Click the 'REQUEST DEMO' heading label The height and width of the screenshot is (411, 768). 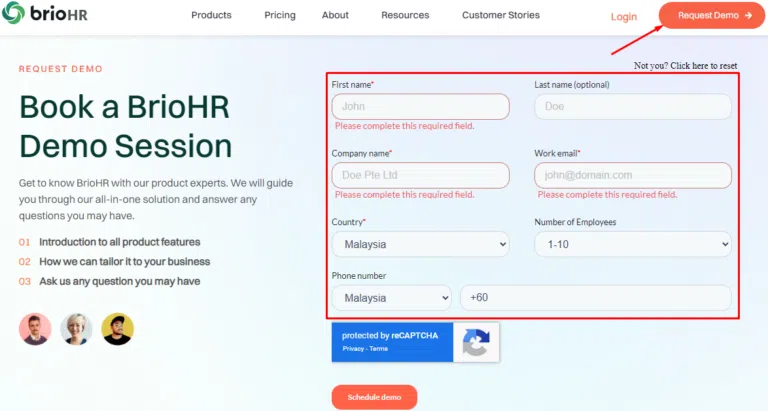(61, 69)
